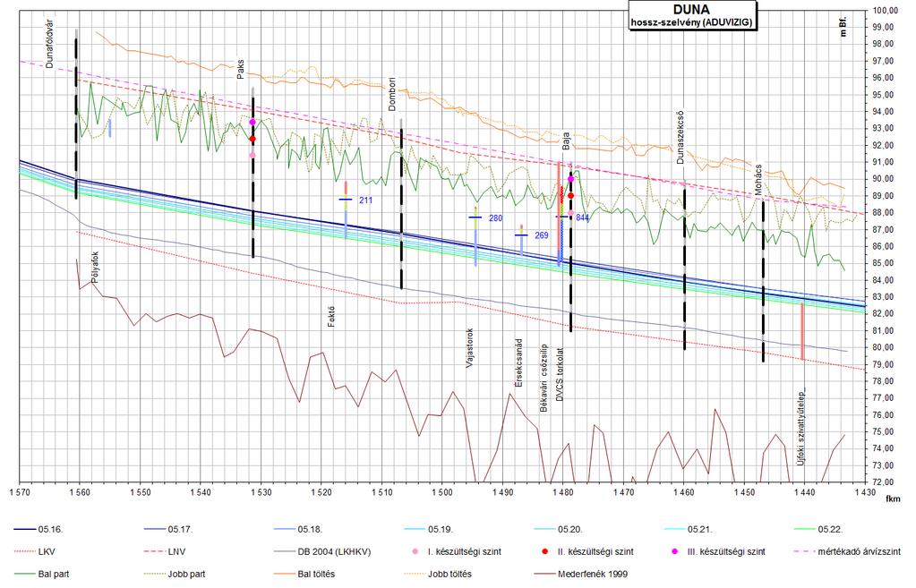Click the magenta alert-level dot at Baja
Image resolution: width=916 pixels, height=588 pixels.
point(570,179)
